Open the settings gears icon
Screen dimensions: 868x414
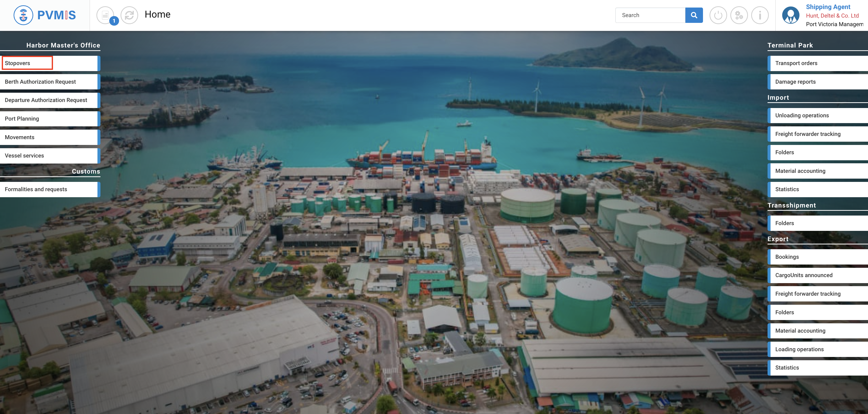[x=739, y=15]
